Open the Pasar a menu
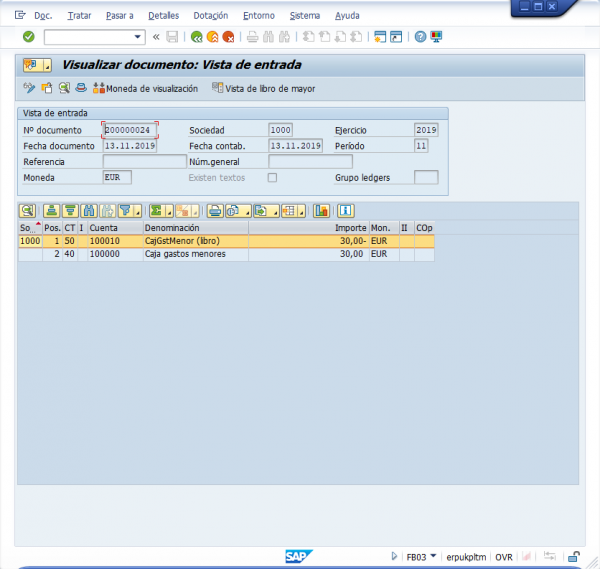Screen dimensions: 600x569 pos(120,16)
